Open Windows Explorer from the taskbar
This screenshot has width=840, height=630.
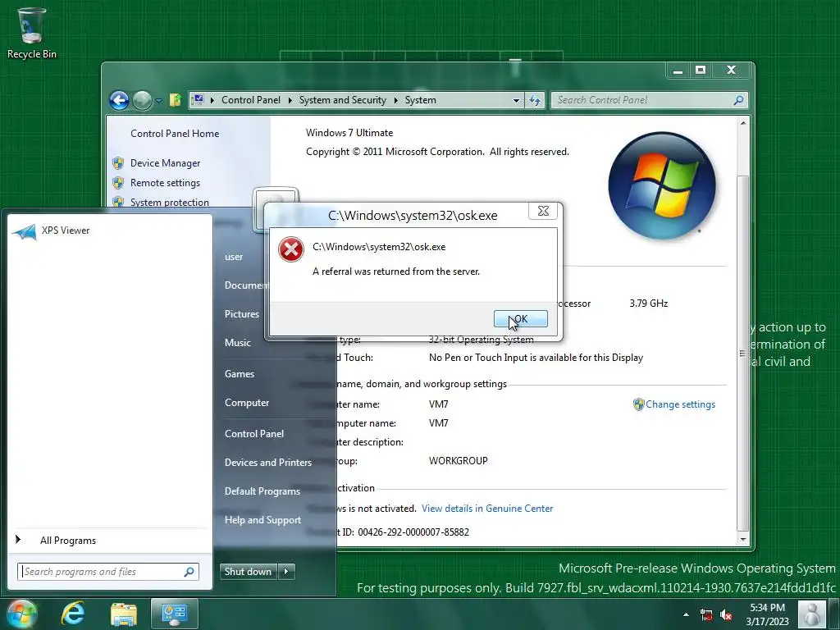click(x=124, y=614)
